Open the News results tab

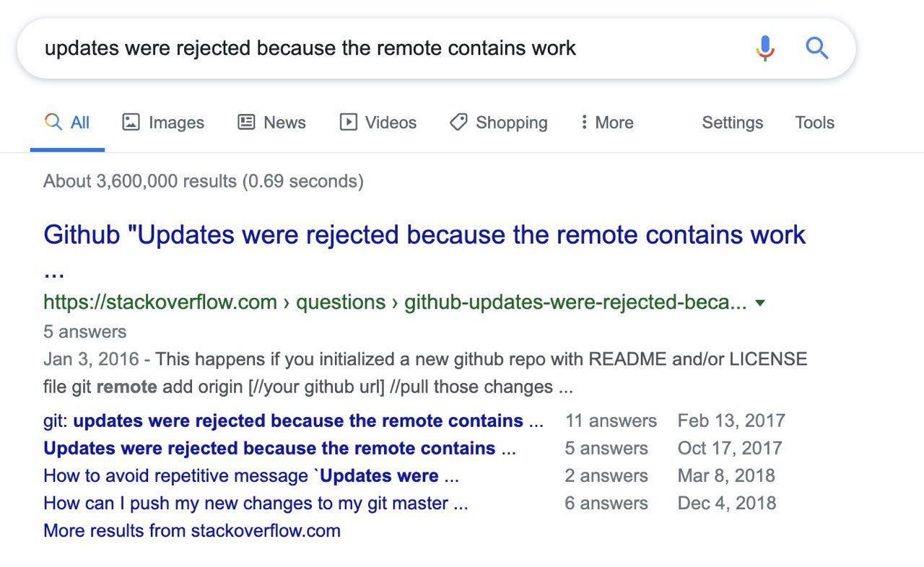271,123
